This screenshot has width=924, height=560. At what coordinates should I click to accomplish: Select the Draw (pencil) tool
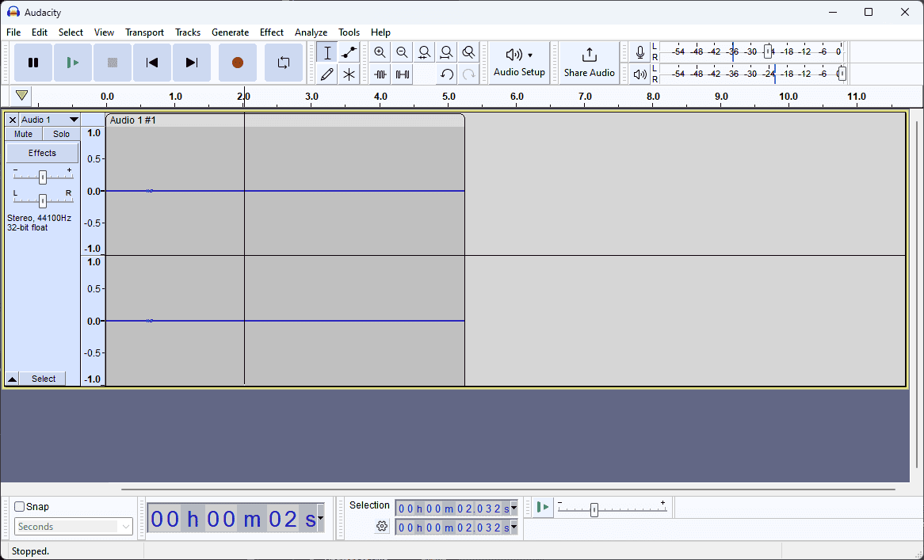click(327, 74)
